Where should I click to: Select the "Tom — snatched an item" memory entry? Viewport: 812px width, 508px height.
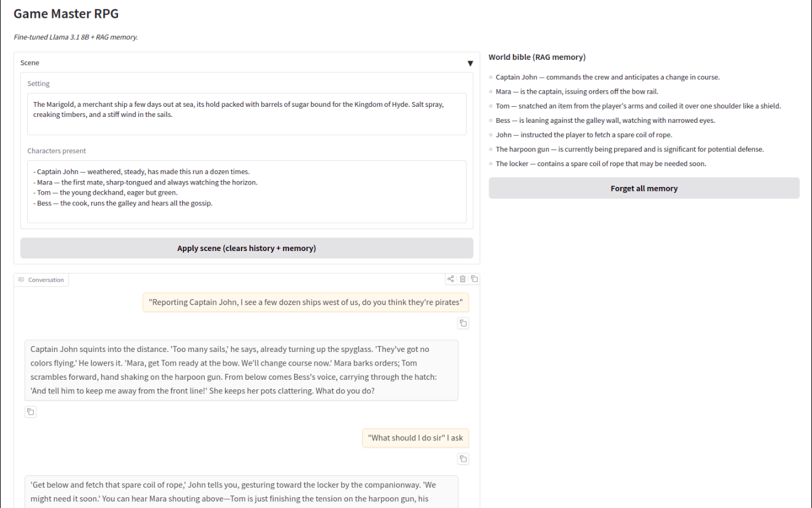point(638,106)
